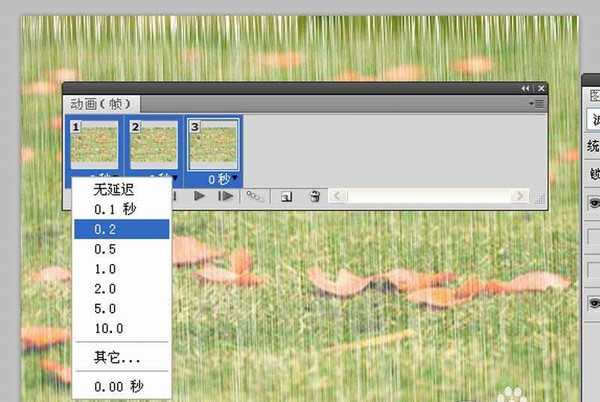Toggle lower layer visibility eye

(594, 303)
